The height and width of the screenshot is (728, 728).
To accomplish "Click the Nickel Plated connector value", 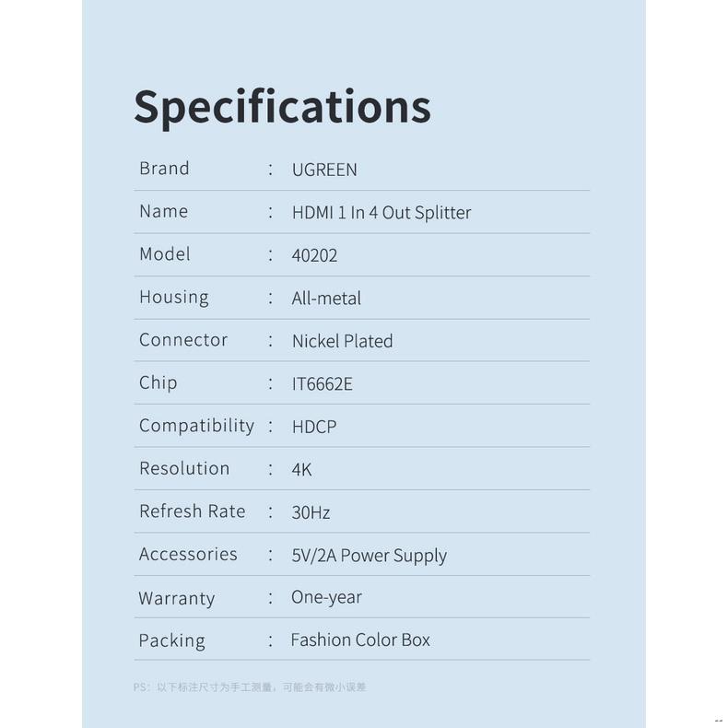I will pos(342,341).
